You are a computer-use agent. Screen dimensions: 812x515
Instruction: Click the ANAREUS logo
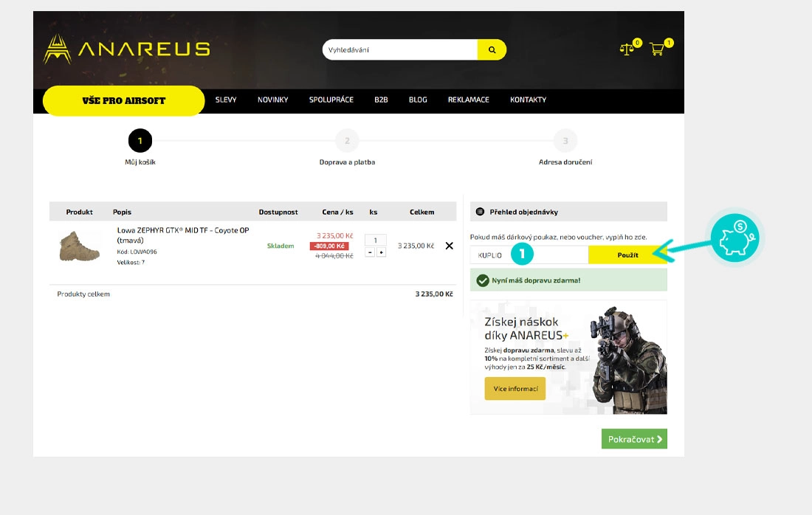pyautogui.click(x=127, y=49)
